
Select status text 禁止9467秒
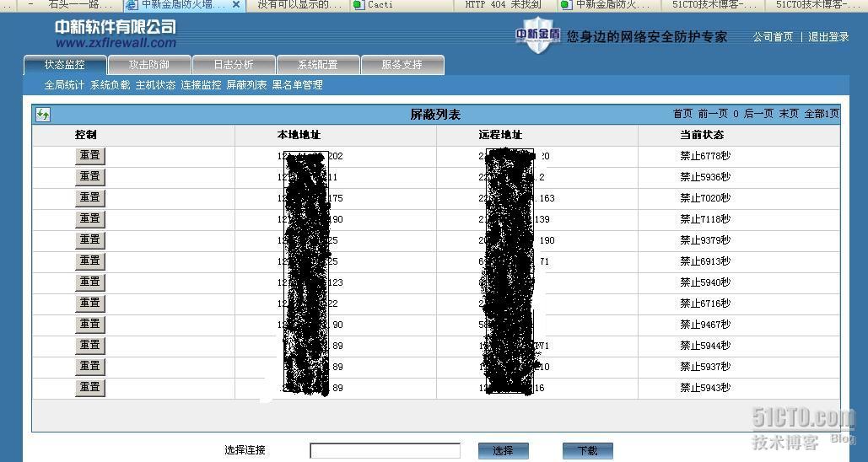coord(705,325)
